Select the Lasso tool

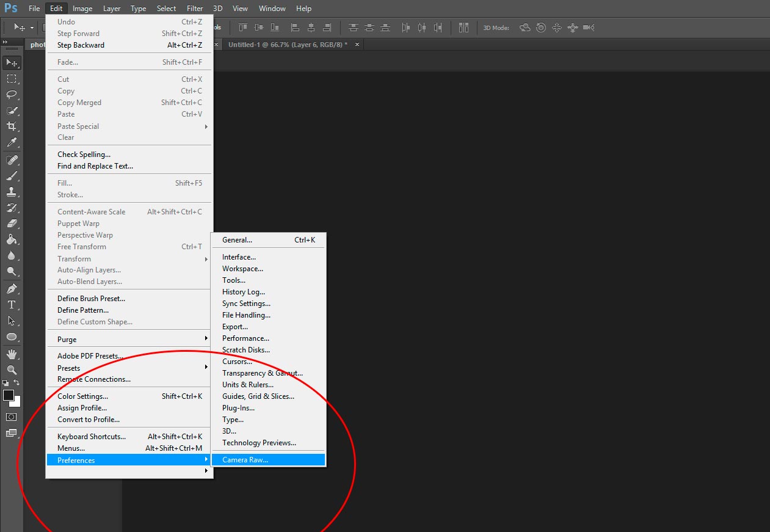[x=12, y=95]
